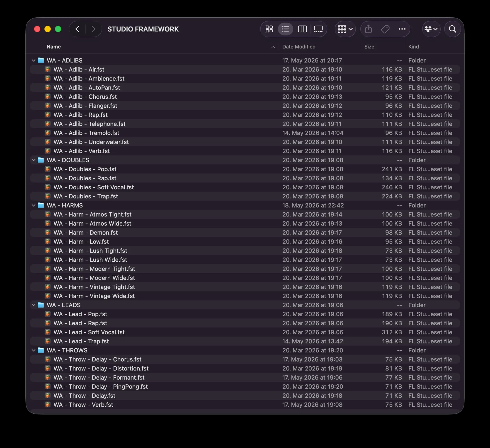Open the More actions ellipsis menu
490x448 pixels.
coord(402,29)
